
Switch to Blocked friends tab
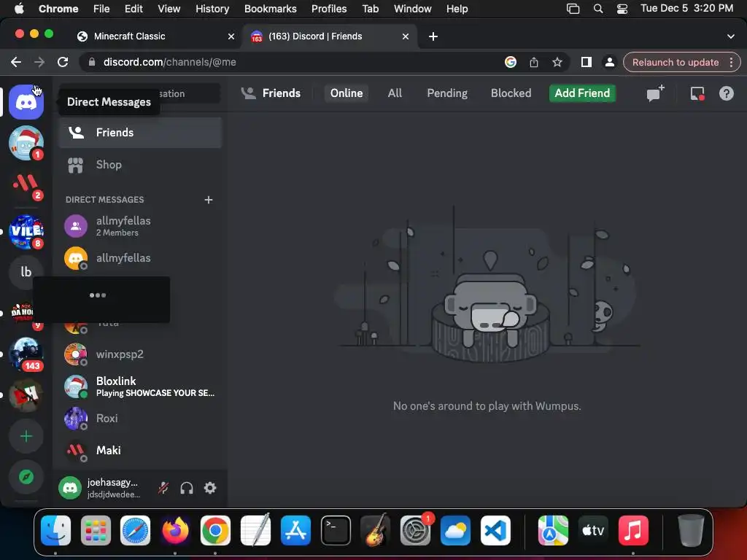(511, 93)
